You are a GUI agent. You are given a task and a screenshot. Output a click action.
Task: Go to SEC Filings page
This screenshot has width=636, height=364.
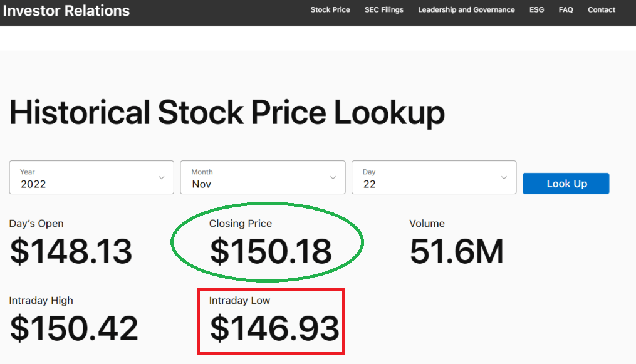pos(383,10)
